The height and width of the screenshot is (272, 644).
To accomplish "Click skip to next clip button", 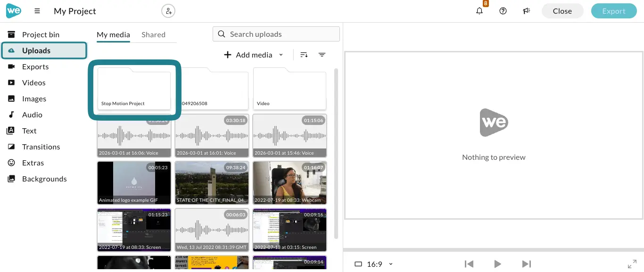I will click(527, 264).
